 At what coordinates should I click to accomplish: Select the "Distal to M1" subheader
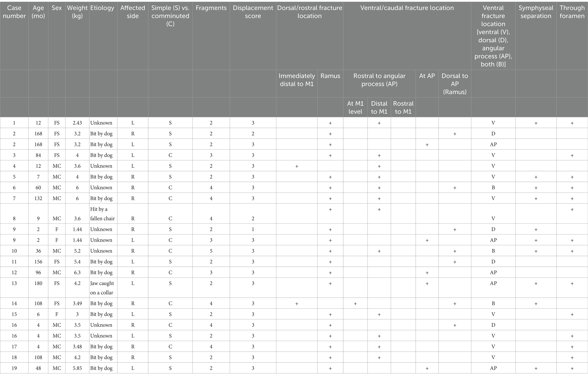tap(379, 107)
